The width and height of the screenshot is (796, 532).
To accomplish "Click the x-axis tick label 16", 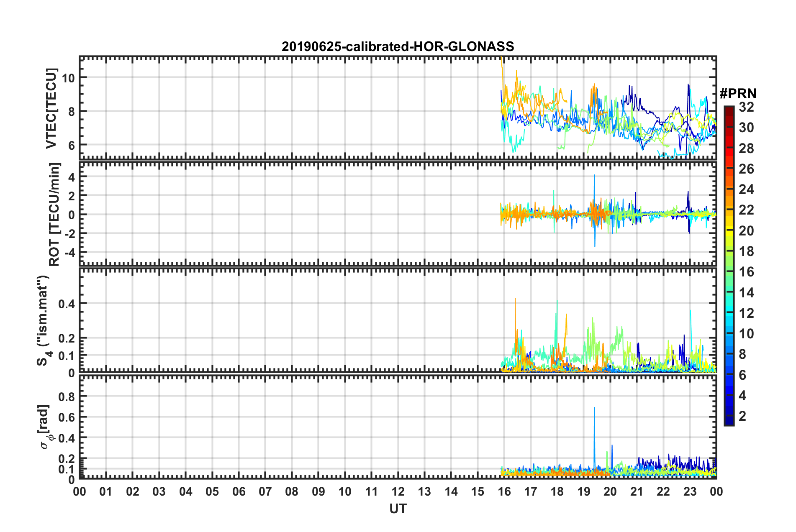I will (x=504, y=491).
